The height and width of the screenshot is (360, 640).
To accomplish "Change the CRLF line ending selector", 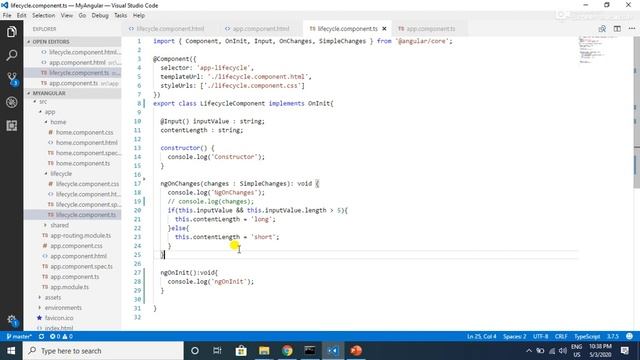I will pyautogui.click(x=561, y=336).
